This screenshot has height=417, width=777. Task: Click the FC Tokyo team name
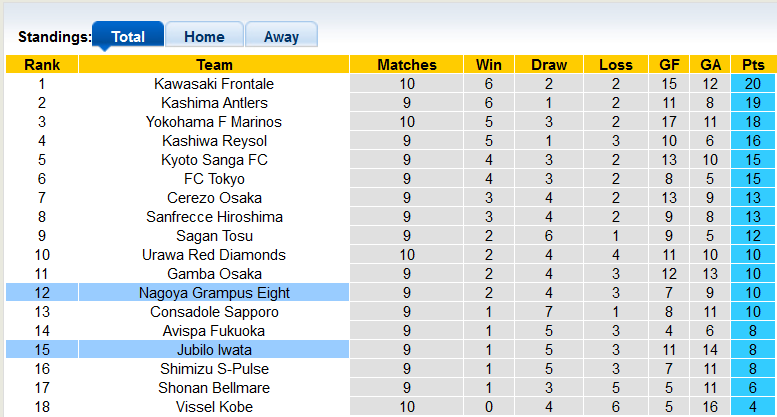pyautogui.click(x=214, y=179)
